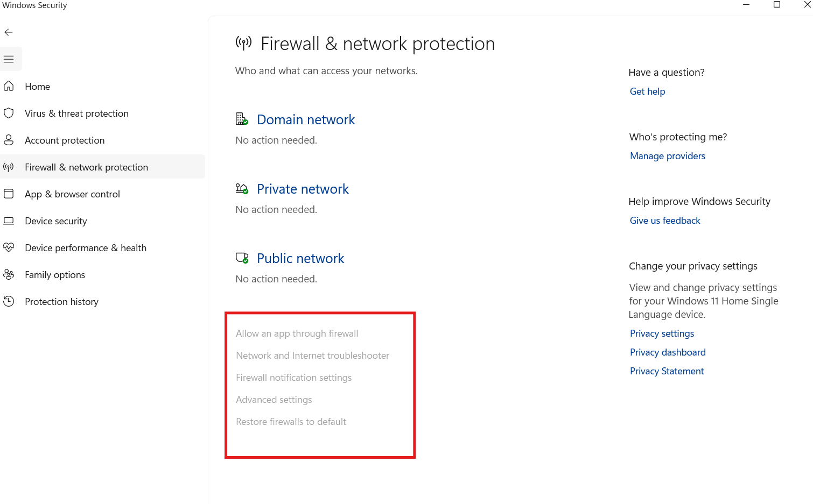Click the Home house icon
813x504 pixels.
[x=9, y=86]
